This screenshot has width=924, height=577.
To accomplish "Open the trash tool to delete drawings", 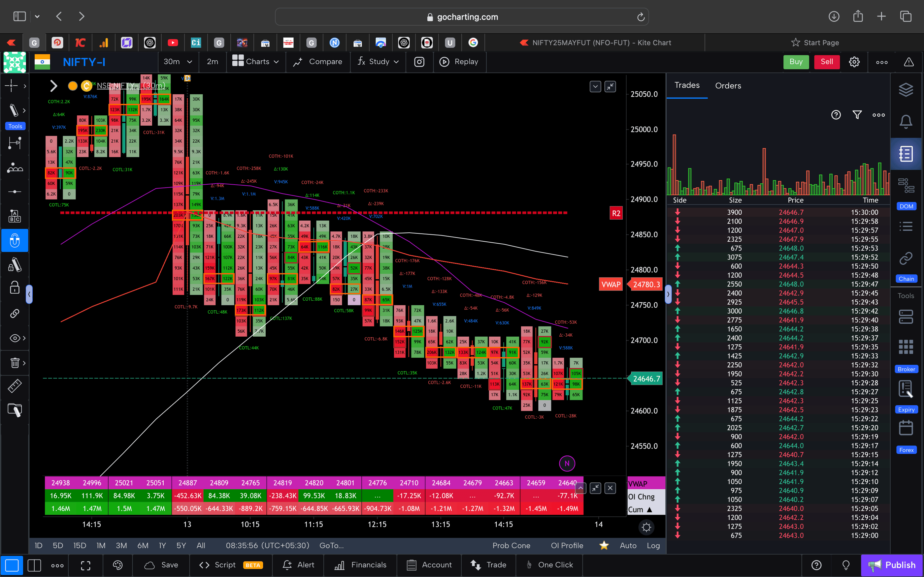I will pyautogui.click(x=15, y=363).
